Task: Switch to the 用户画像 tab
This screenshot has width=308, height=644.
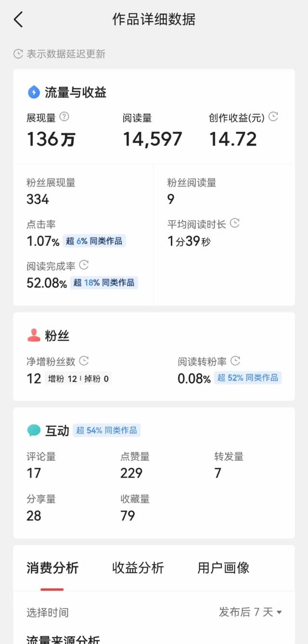Action: 223,568
